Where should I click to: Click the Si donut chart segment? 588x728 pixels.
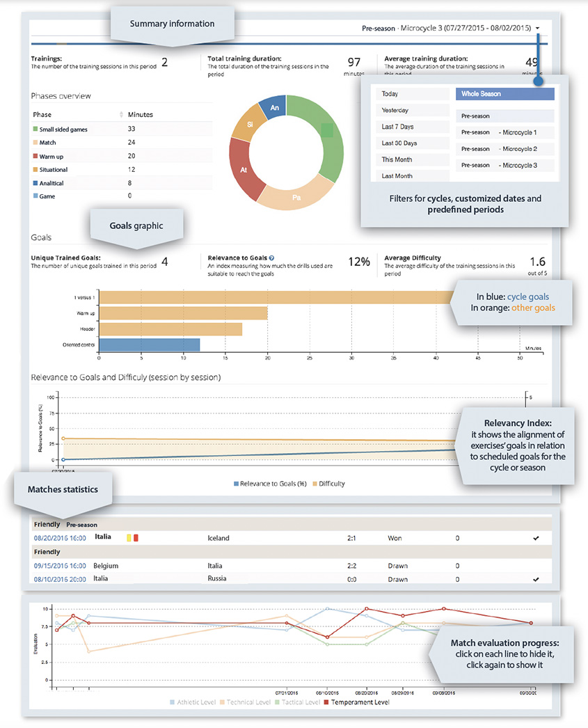pyautogui.click(x=248, y=123)
